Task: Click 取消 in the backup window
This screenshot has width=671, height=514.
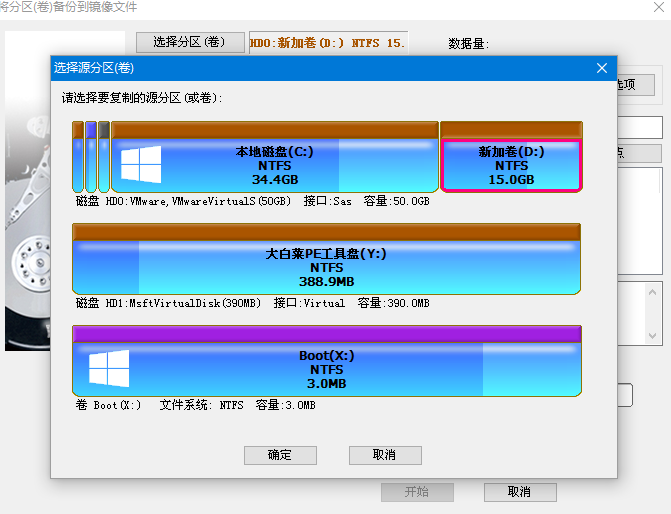Action: (x=520, y=492)
